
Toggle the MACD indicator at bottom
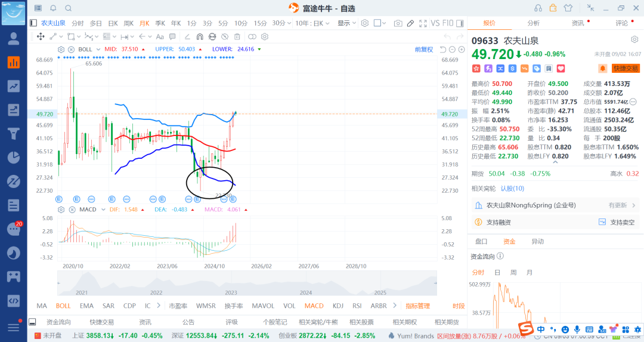(314, 306)
